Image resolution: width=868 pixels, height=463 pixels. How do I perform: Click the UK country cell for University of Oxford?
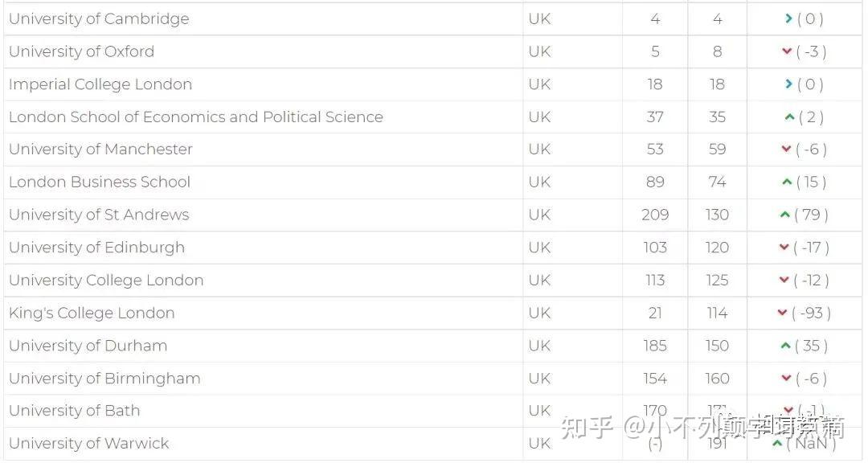(539, 51)
